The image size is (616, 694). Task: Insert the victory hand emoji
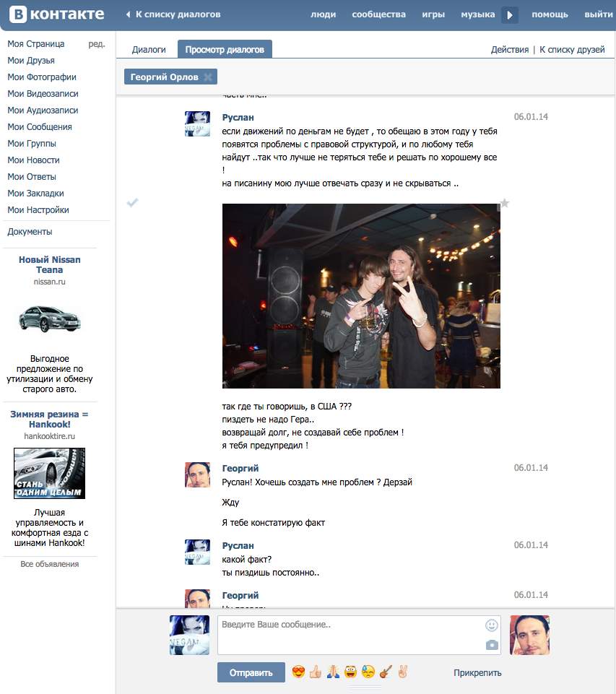(403, 672)
